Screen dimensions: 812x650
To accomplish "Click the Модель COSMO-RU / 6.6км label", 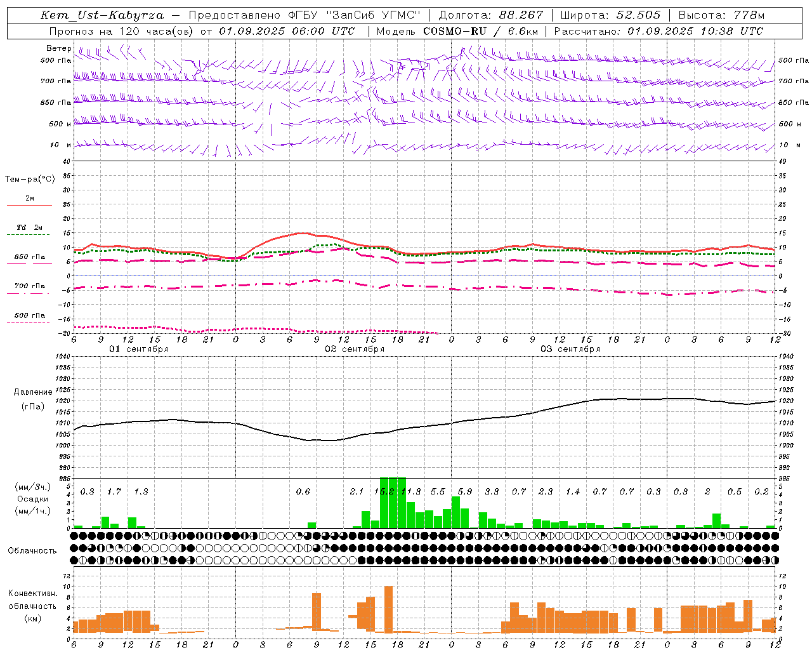I will pyautogui.click(x=457, y=31).
